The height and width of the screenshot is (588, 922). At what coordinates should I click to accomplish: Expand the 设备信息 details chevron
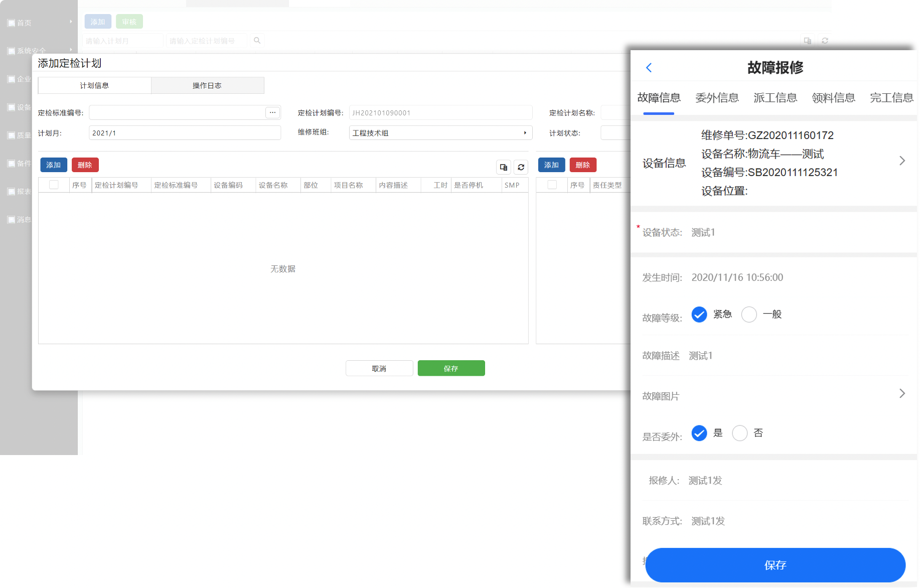coord(902,161)
